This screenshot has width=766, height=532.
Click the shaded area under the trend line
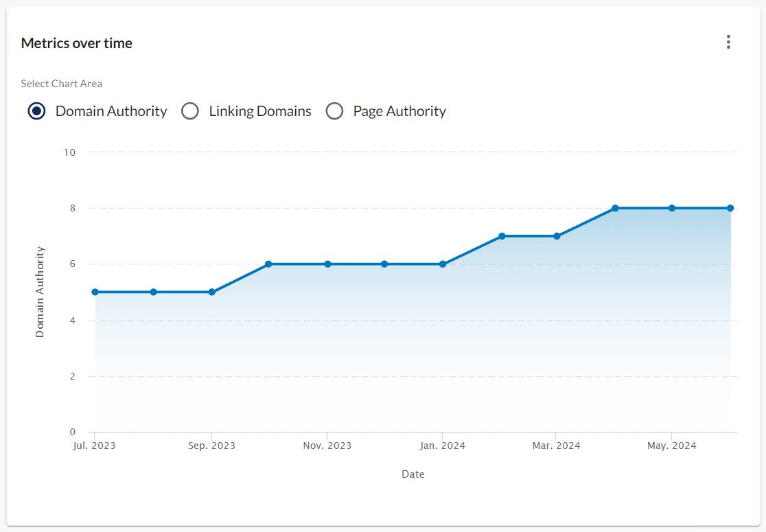click(412, 343)
